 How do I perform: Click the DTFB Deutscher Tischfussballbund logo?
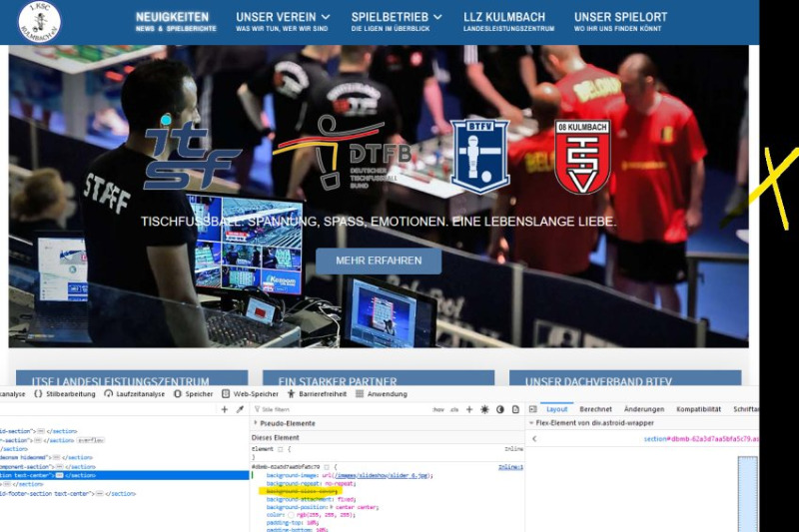pos(343,153)
